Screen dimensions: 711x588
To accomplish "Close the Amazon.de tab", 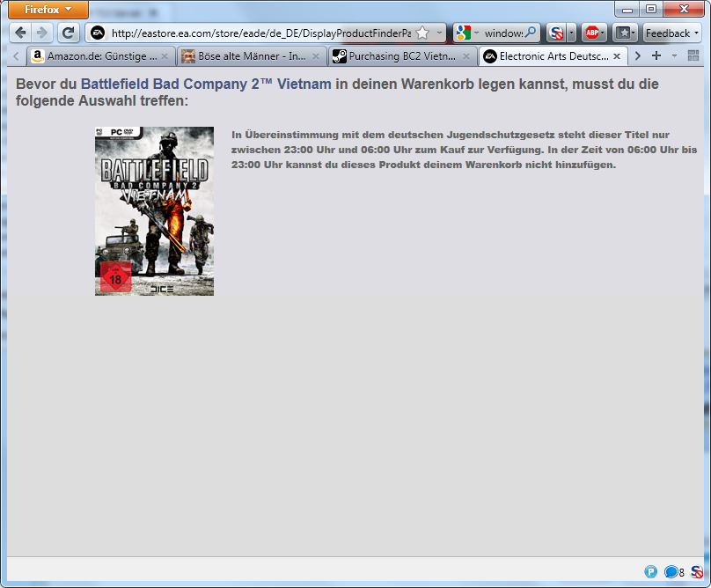I will click(165, 56).
